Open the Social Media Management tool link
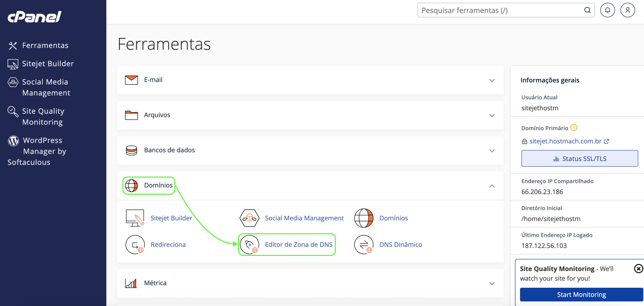The image size is (644, 306). pos(304,218)
